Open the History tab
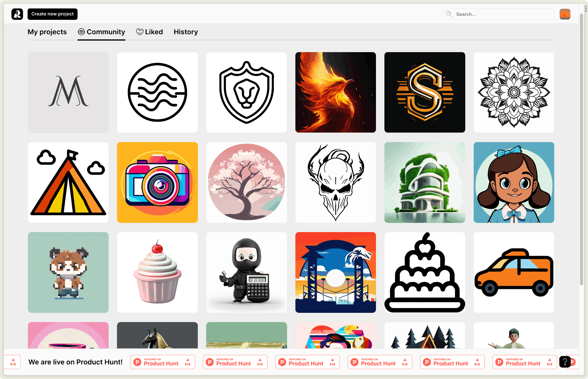588x379 pixels. (186, 32)
